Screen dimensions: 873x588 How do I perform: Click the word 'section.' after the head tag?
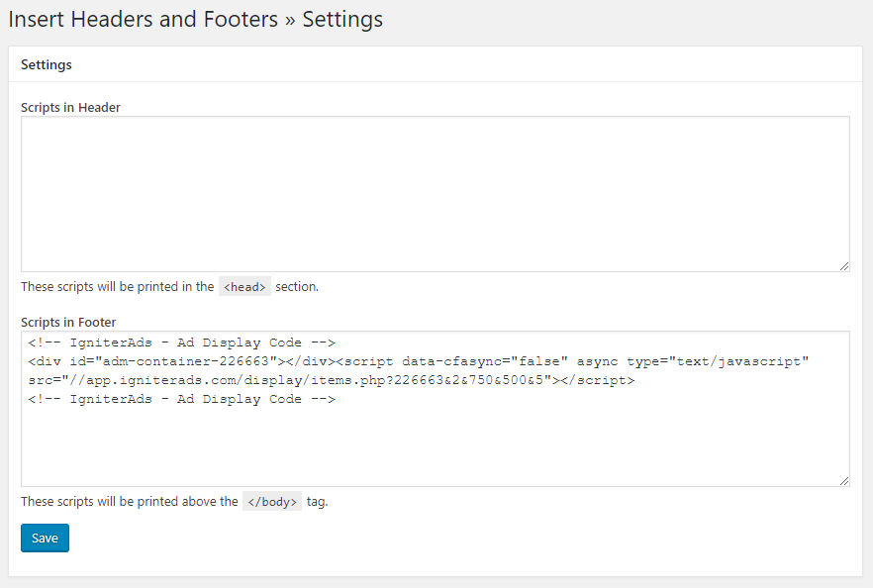click(x=297, y=286)
